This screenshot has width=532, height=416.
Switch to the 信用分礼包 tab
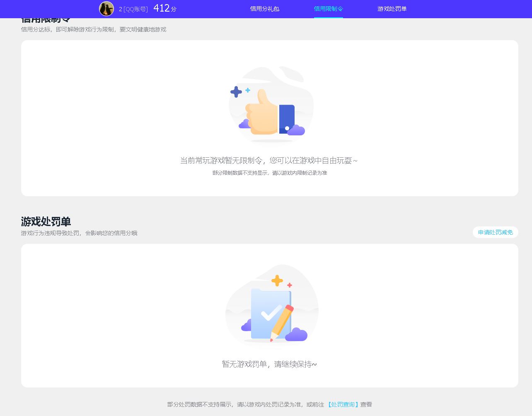[265, 9]
